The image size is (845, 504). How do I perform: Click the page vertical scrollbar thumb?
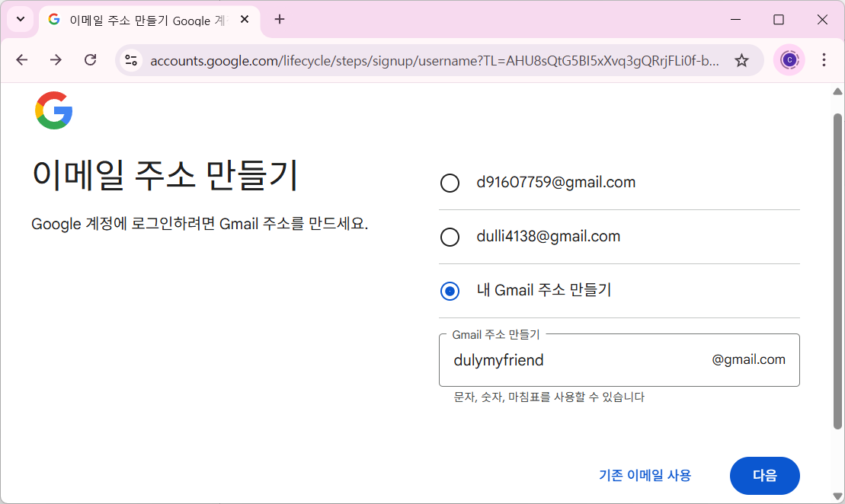click(x=837, y=271)
